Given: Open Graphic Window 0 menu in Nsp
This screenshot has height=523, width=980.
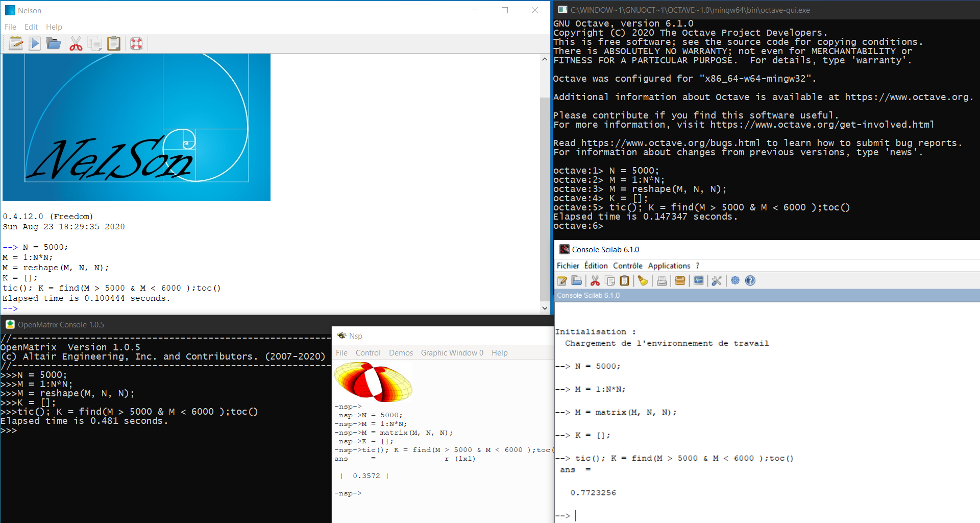Looking at the screenshot, I should coord(452,353).
